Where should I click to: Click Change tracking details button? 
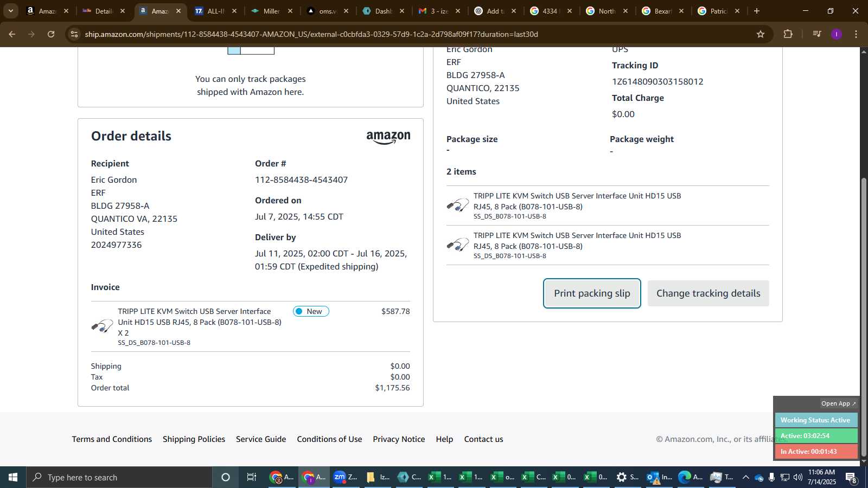(708, 293)
